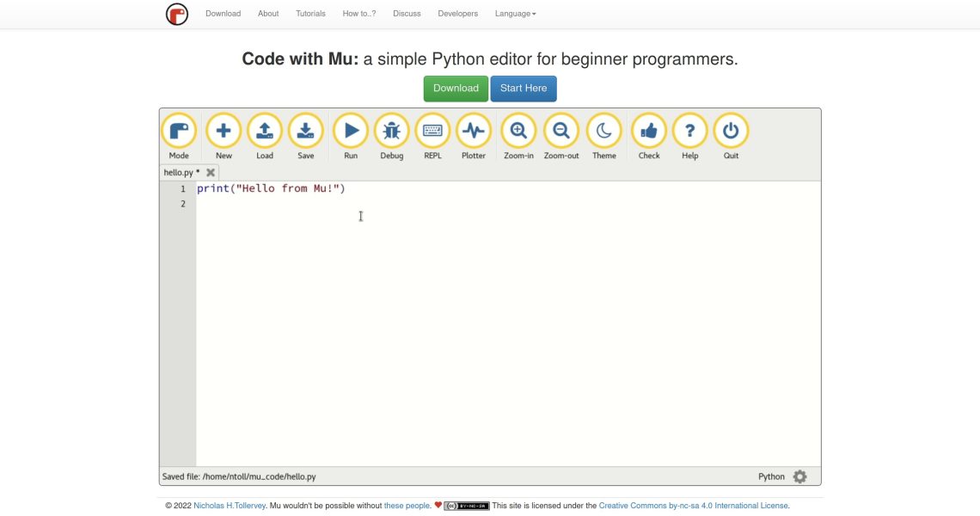
Task: Close the hello.py tab
Action: pyautogui.click(x=211, y=173)
